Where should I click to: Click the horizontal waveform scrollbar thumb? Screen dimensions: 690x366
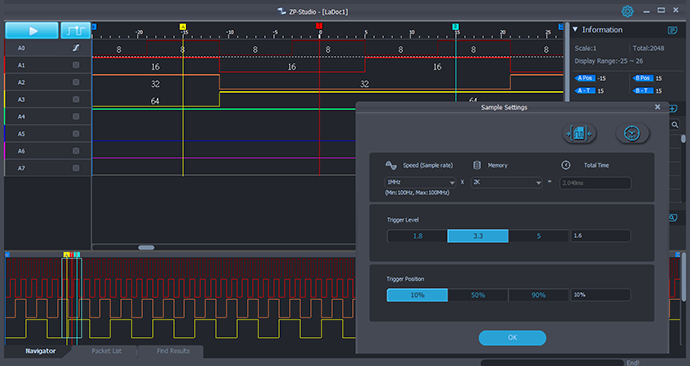pyautogui.click(x=146, y=248)
